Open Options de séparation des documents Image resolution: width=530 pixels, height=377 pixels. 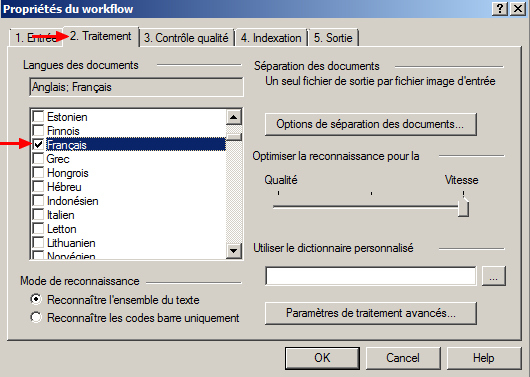pos(370,124)
